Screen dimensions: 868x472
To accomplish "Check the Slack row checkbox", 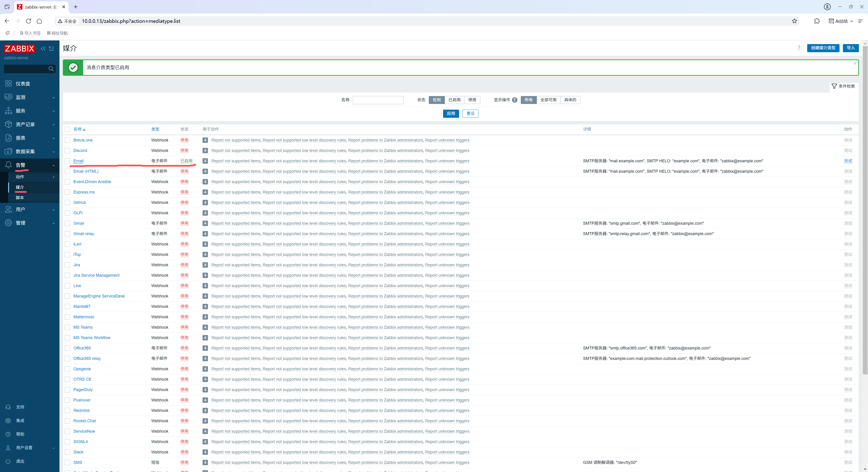I will (67, 452).
